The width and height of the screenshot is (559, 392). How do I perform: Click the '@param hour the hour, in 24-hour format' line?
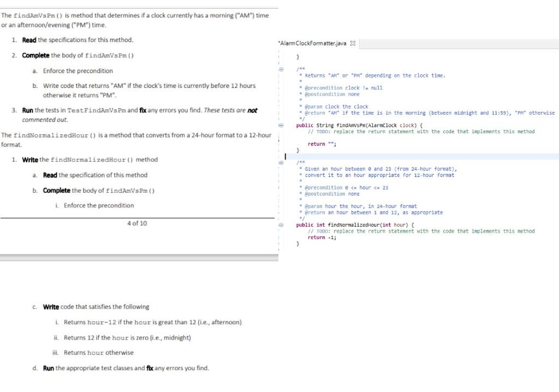[358, 206]
